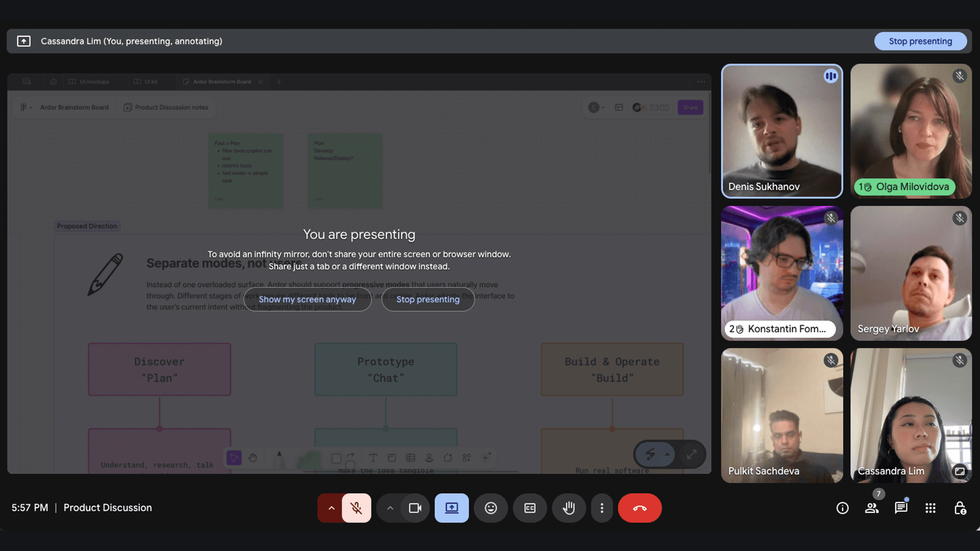Open meeting details info icon
980x551 pixels.
[x=842, y=508]
